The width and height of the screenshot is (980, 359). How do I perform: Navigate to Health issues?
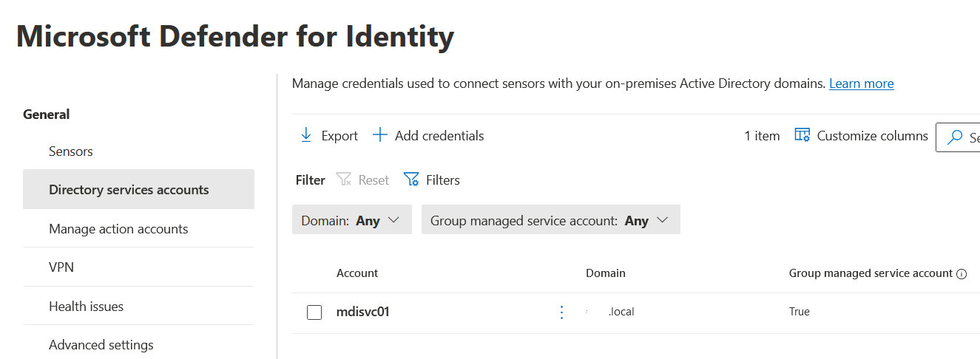pyautogui.click(x=86, y=307)
